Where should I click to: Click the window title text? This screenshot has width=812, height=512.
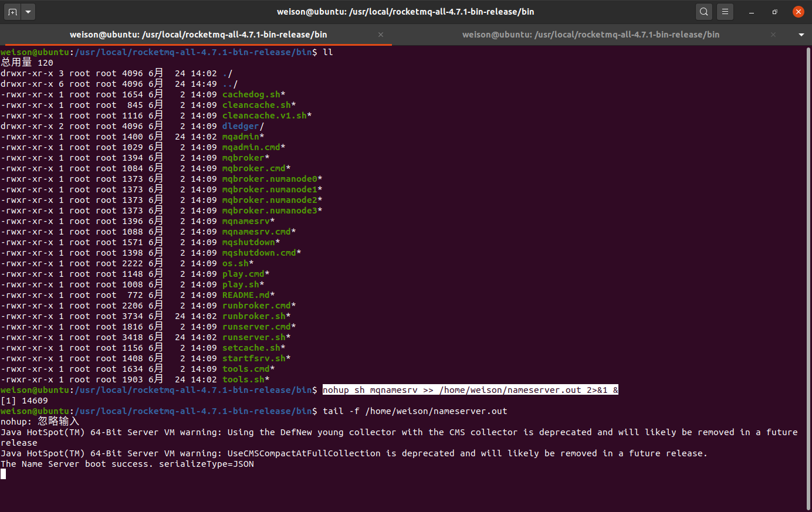[x=406, y=12]
